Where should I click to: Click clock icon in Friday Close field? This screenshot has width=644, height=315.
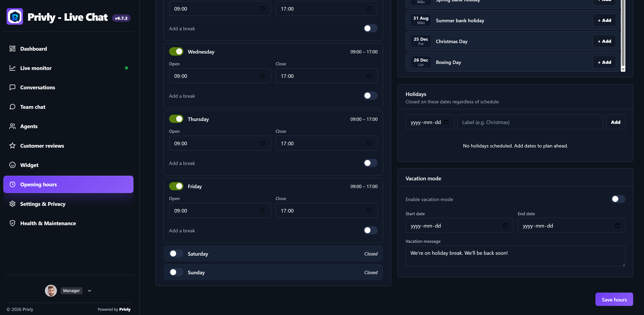point(369,210)
